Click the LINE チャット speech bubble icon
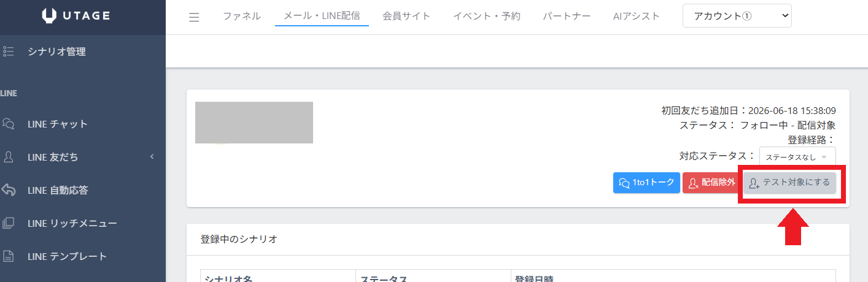Image resolution: width=868 pixels, height=282 pixels. pos(9,124)
